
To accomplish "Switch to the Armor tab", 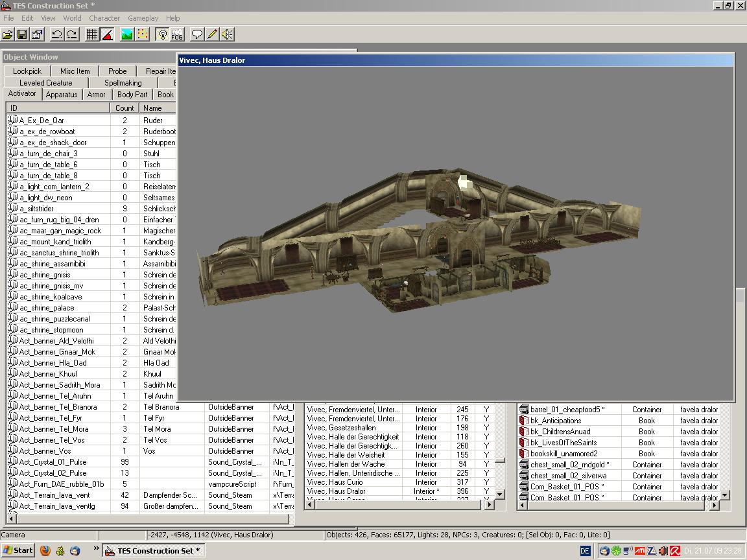I will tap(96, 95).
